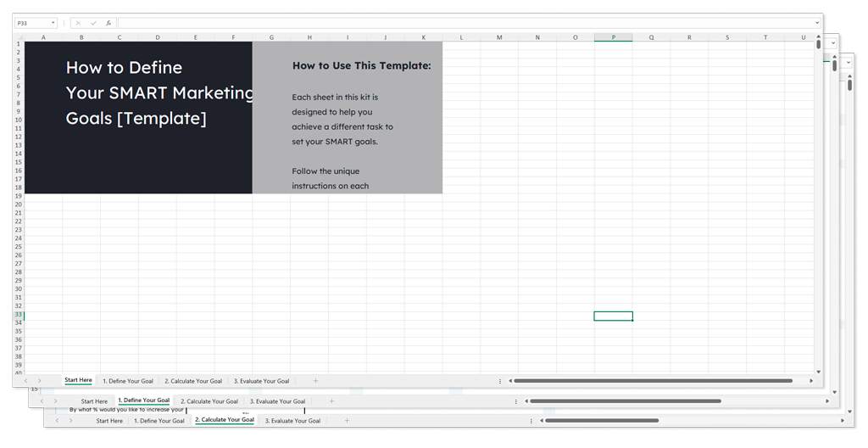
Task: Select column G header
Action: [271, 37]
